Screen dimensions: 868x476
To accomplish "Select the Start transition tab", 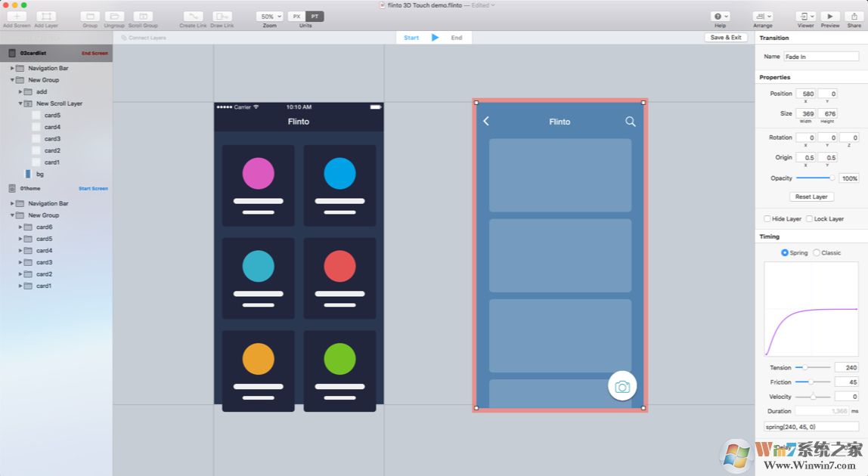I will 411,38.
